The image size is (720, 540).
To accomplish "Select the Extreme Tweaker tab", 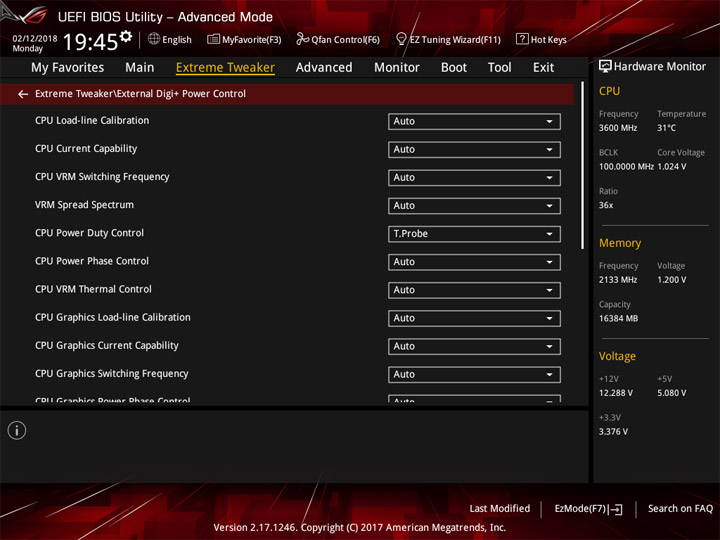I will pos(225,68).
